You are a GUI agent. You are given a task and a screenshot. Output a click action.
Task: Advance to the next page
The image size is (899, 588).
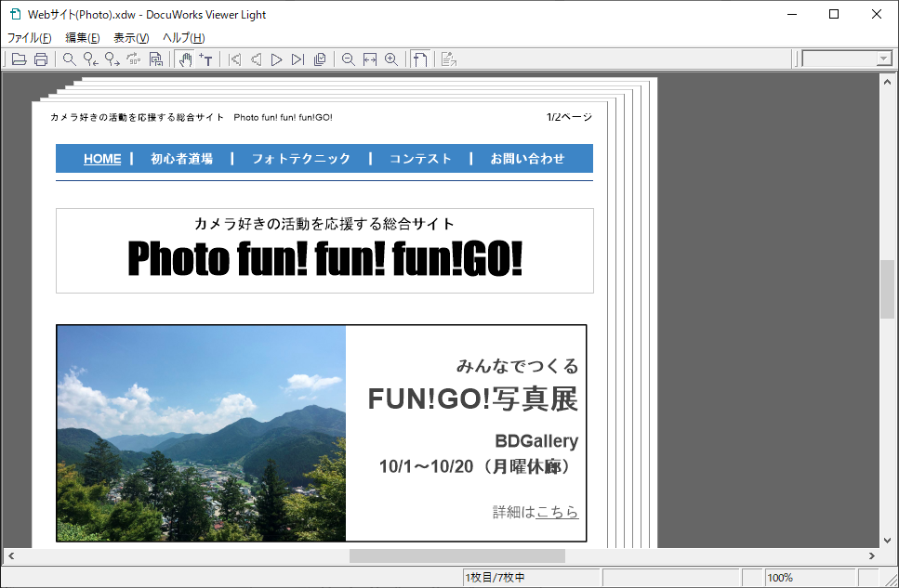[x=277, y=59]
